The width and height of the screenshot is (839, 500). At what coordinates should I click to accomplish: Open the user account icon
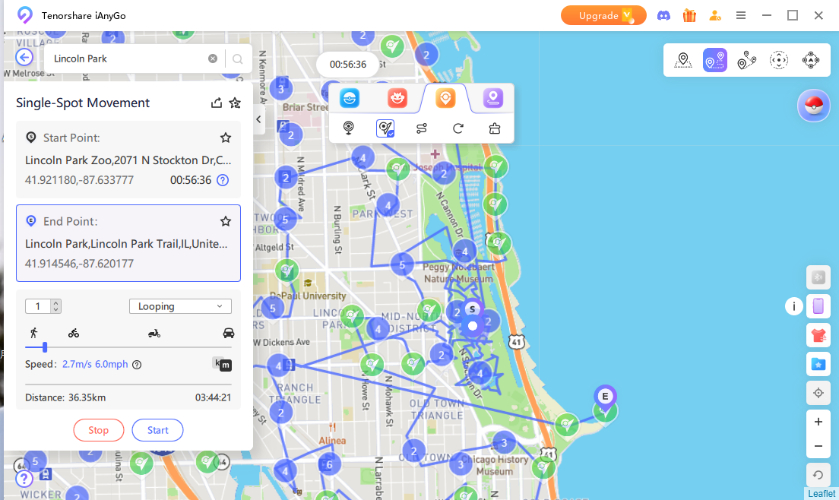tap(715, 16)
